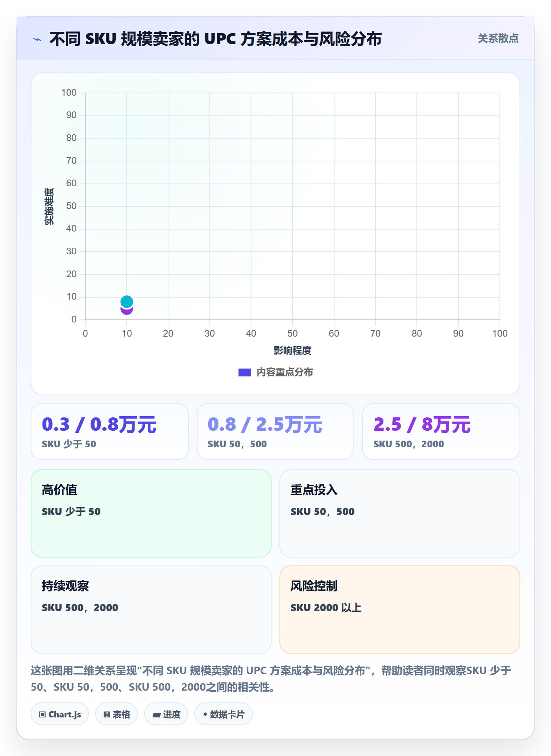Open the 高价值 quadrant card
Viewport: 551px width, 756px height.
tap(151, 513)
